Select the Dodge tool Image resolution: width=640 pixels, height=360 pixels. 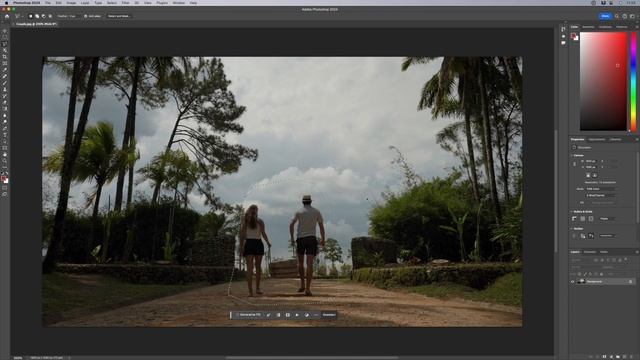coord(5,122)
